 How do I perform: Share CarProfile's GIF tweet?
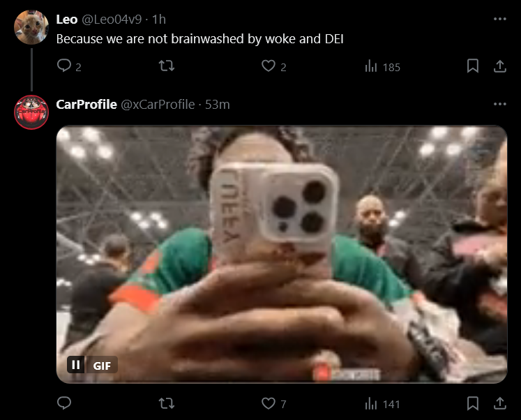(500, 403)
